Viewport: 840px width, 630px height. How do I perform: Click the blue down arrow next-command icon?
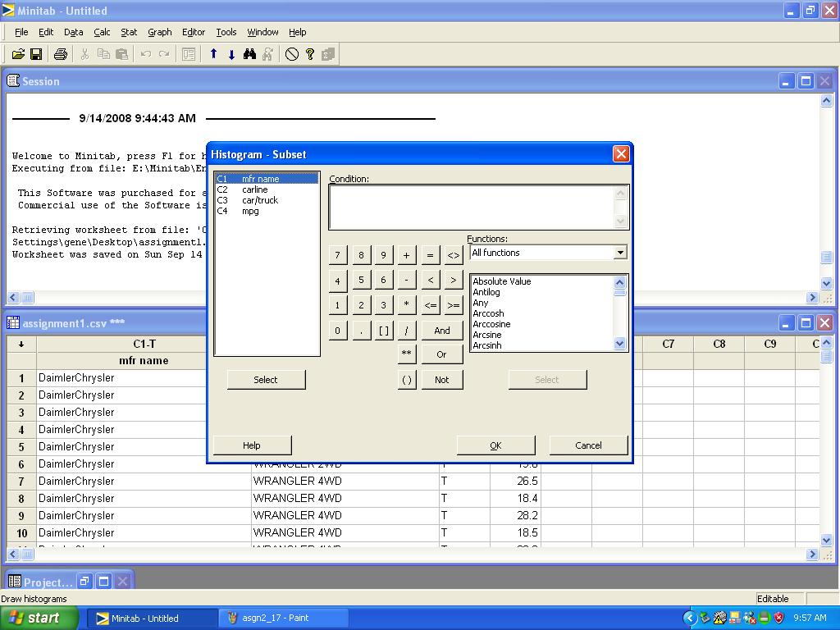(x=231, y=54)
